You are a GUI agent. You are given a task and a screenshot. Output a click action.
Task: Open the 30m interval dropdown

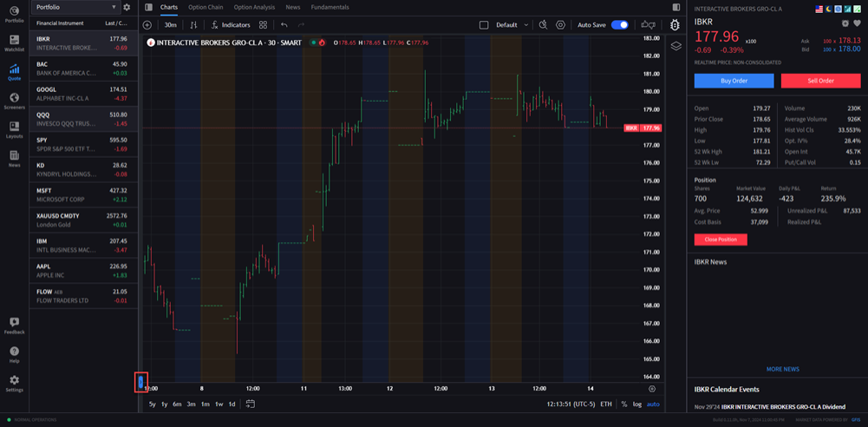171,25
